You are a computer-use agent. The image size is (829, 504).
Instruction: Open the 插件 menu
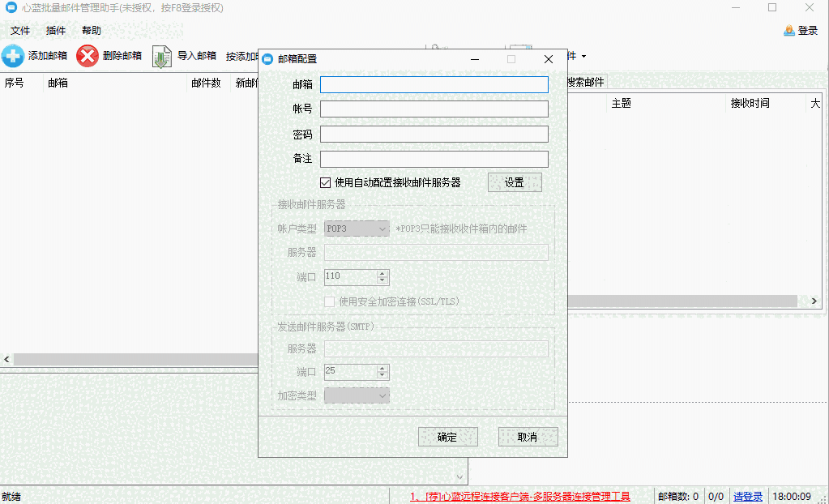pos(56,31)
